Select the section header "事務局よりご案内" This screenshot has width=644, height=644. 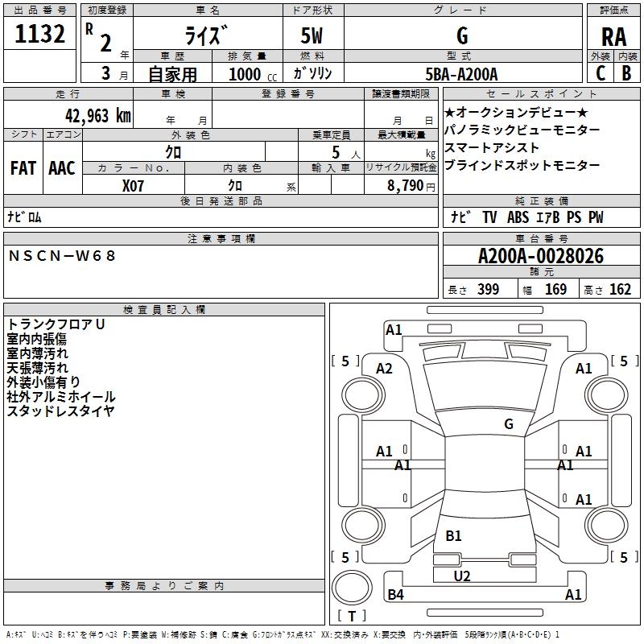164,586
